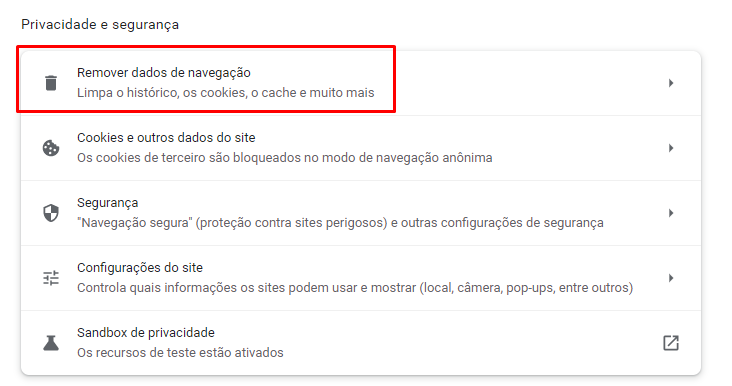The width and height of the screenshot is (732, 386).
Task: Click the Privacidade e segurança heading
Action: pos(100,24)
